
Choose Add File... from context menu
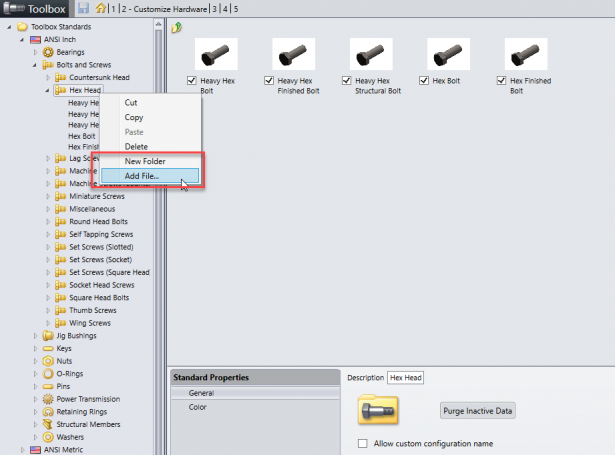(x=150, y=176)
